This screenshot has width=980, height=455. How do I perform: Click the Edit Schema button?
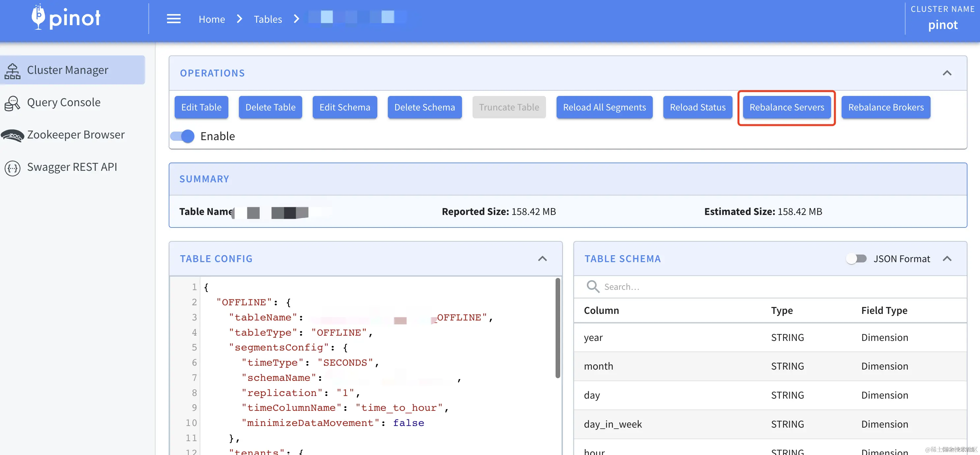pyautogui.click(x=344, y=107)
